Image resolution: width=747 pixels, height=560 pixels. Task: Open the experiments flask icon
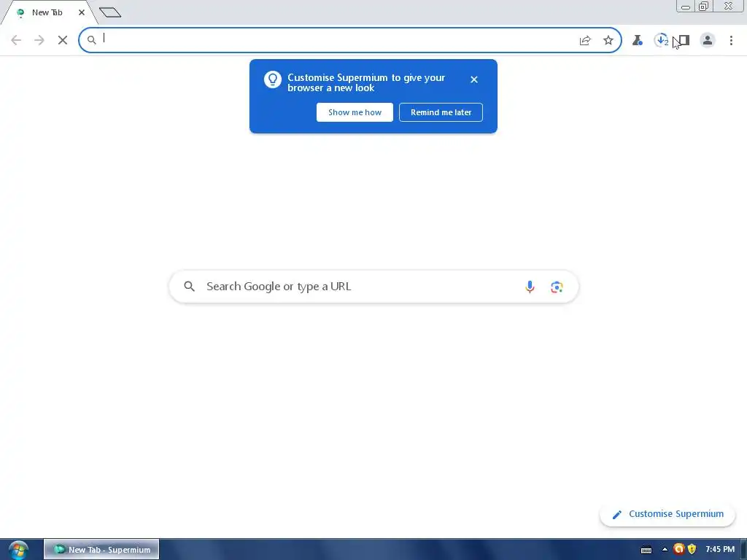[638, 41]
